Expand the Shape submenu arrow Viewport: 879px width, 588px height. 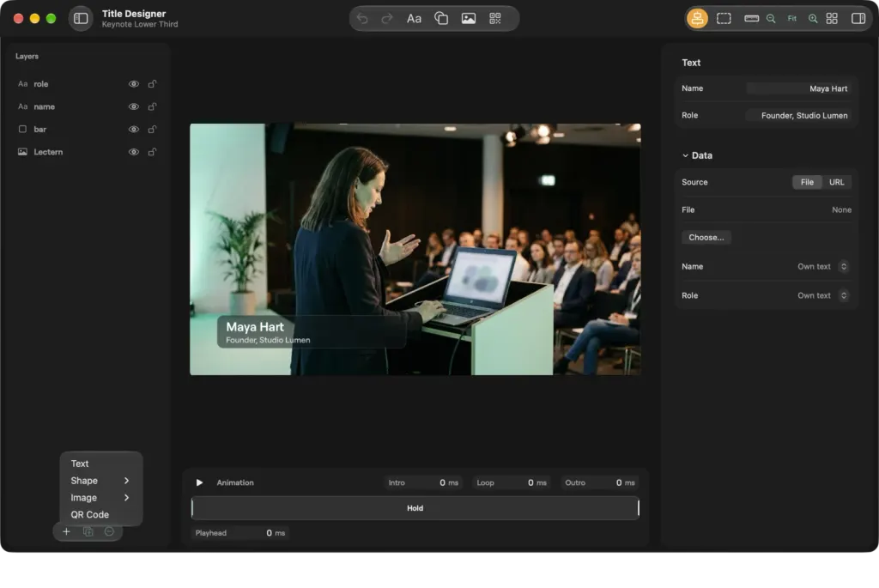point(127,481)
